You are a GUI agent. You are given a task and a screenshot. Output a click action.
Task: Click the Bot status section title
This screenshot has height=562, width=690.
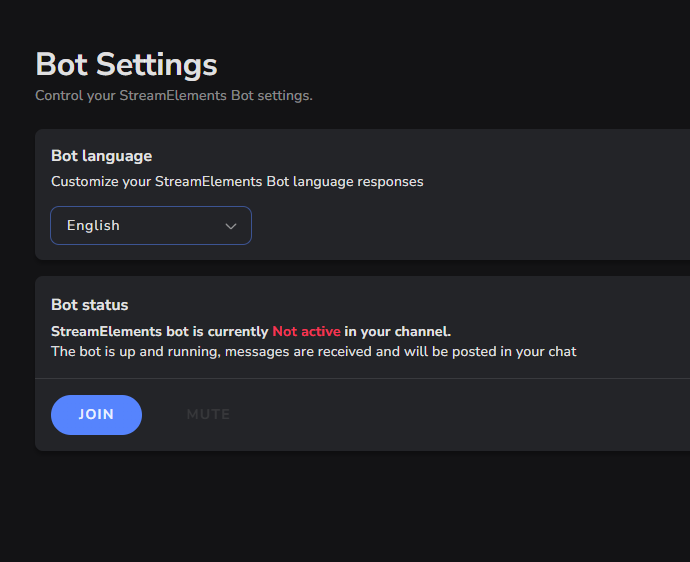(90, 305)
